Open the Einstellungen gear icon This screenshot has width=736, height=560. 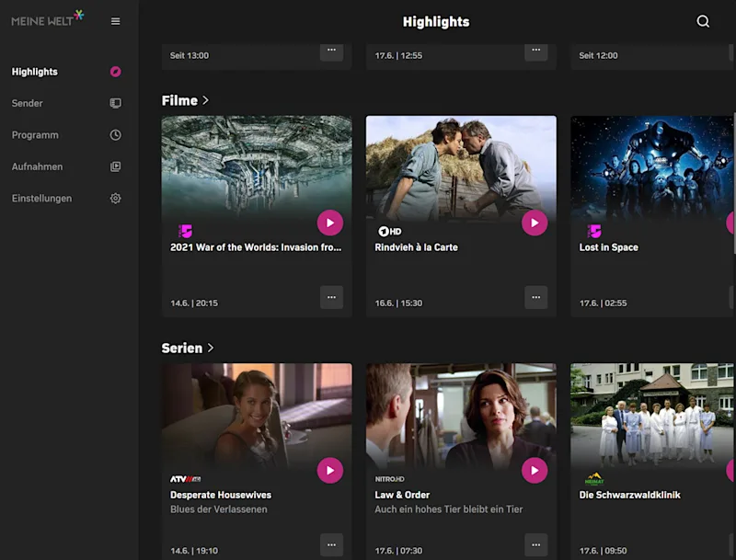pos(116,199)
